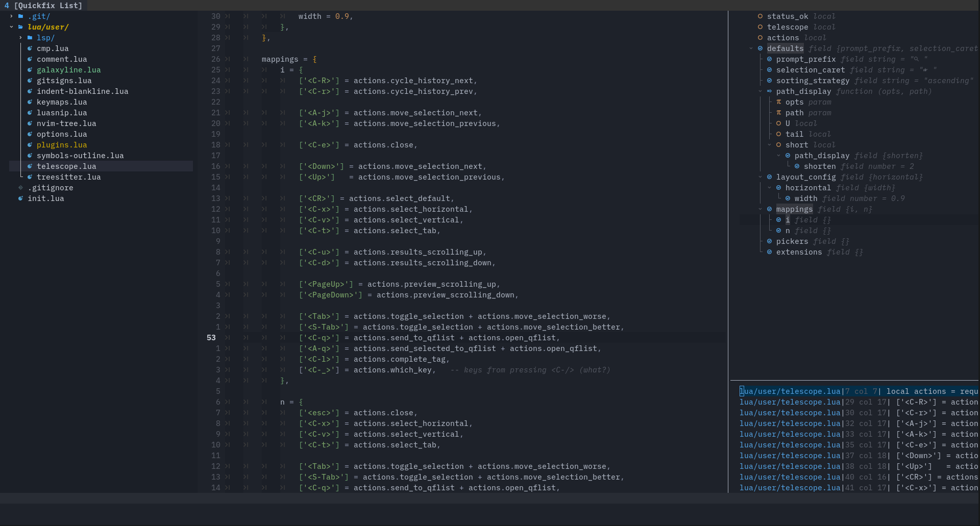Open nvim-tree.lua in the file tree
The height and width of the screenshot is (526, 980).
point(66,123)
